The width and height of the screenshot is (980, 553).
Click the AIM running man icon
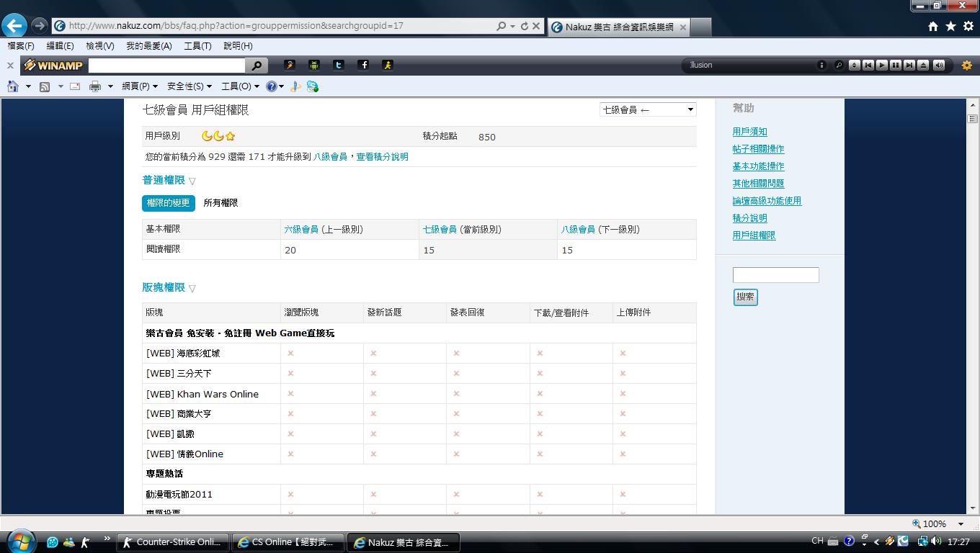[x=388, y=65]
